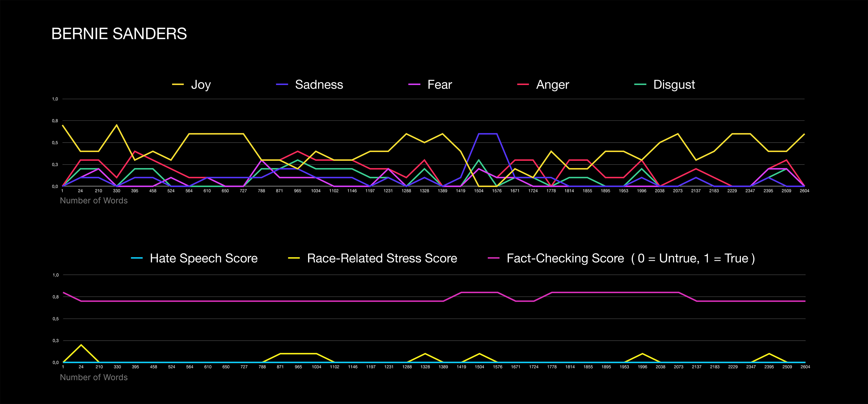Click the 0,5 y-axis label on emotions chart
Image resolution: width=868 pixels, height=404 pixels.
tap(55, 143)
